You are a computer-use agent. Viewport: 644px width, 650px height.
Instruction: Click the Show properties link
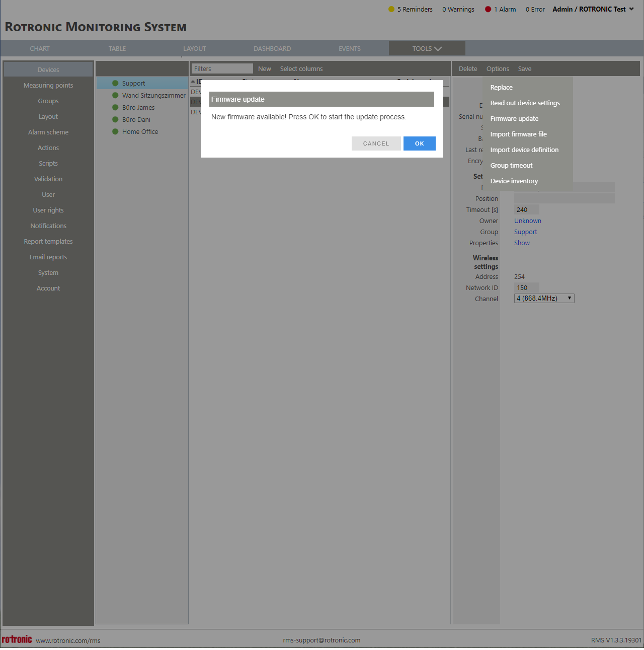[x=522, y=243]
